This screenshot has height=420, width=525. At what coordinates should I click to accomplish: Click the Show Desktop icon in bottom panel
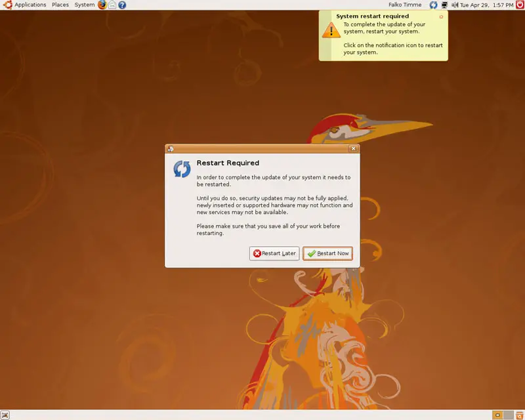[5, 415]
